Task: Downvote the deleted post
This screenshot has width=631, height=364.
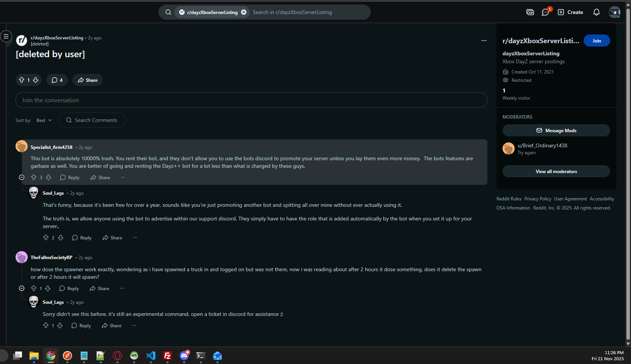Action: (36, 80)
